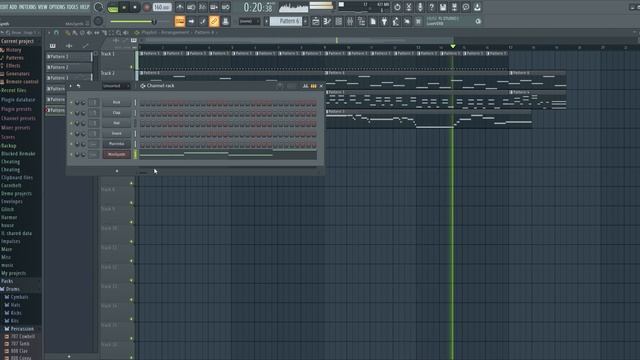
Task: Open the tempo tapper icon
Action: pyautogui.click(x=396, y=22)
